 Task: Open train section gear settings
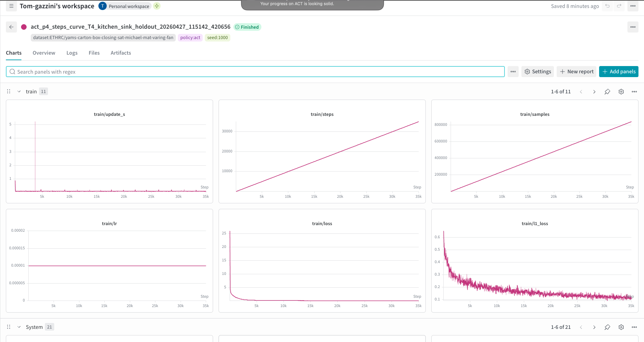pos(621,92)
